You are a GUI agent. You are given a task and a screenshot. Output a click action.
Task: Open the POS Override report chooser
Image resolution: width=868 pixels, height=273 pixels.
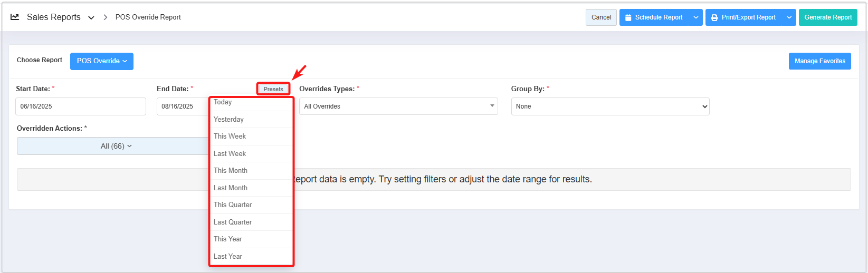coord(102,61)
